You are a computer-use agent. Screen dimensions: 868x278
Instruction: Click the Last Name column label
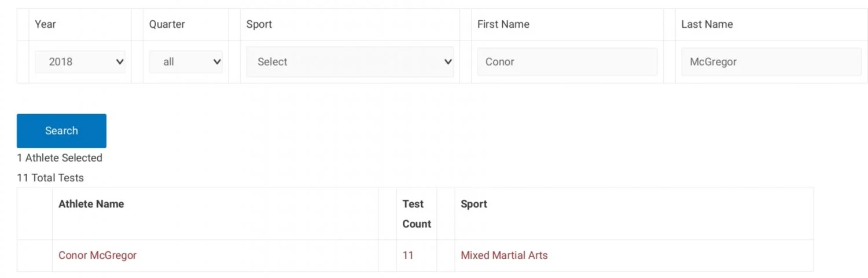(707, 24)
